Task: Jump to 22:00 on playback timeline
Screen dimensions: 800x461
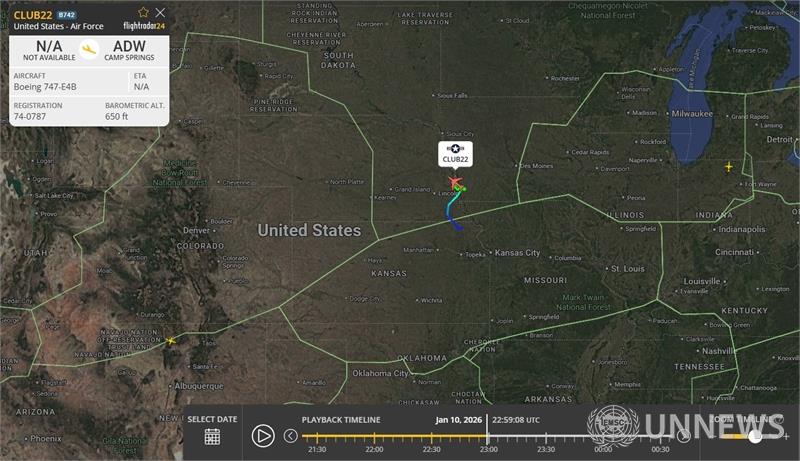Action: 374,438
